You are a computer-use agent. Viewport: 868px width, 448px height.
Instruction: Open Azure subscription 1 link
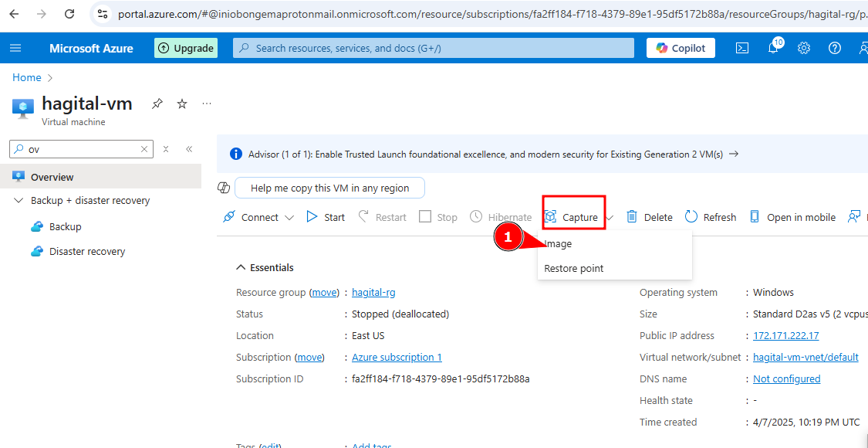tap(397, 357)
